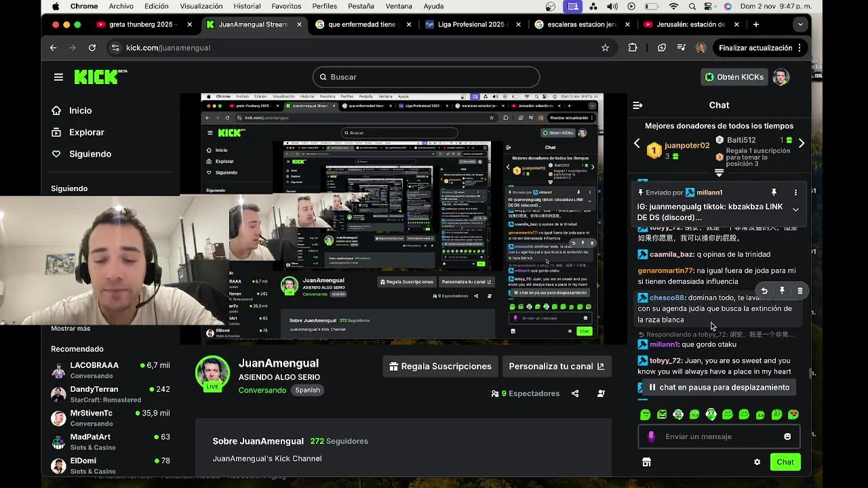Image resolution: width=868 pixels, height=488 pixels.
Task: Open Explorar in the sidebar
Action: [x=86, y=132]
